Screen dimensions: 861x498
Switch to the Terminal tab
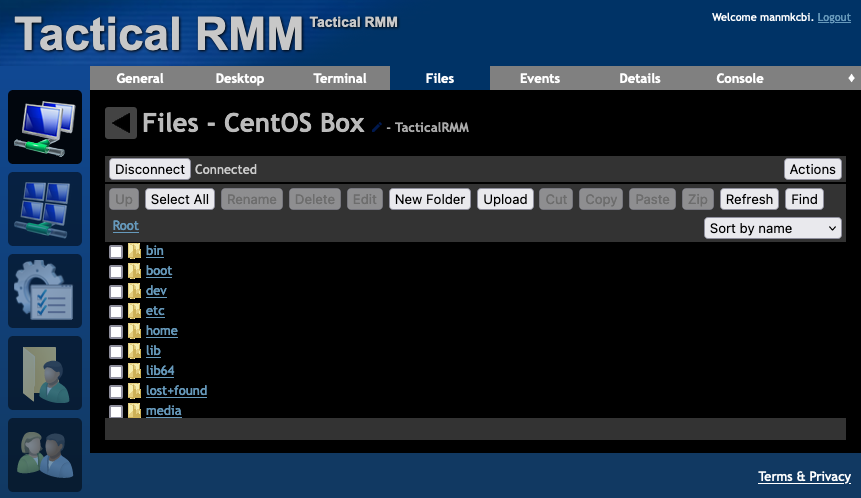pos(340,78)
